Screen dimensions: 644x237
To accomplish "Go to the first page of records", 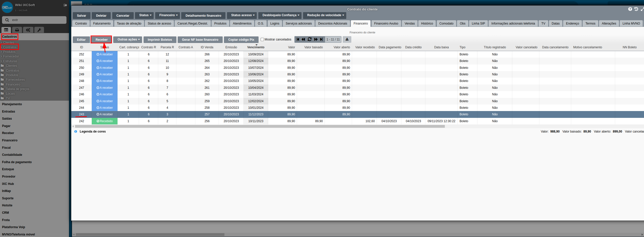I will pos(298,39).
